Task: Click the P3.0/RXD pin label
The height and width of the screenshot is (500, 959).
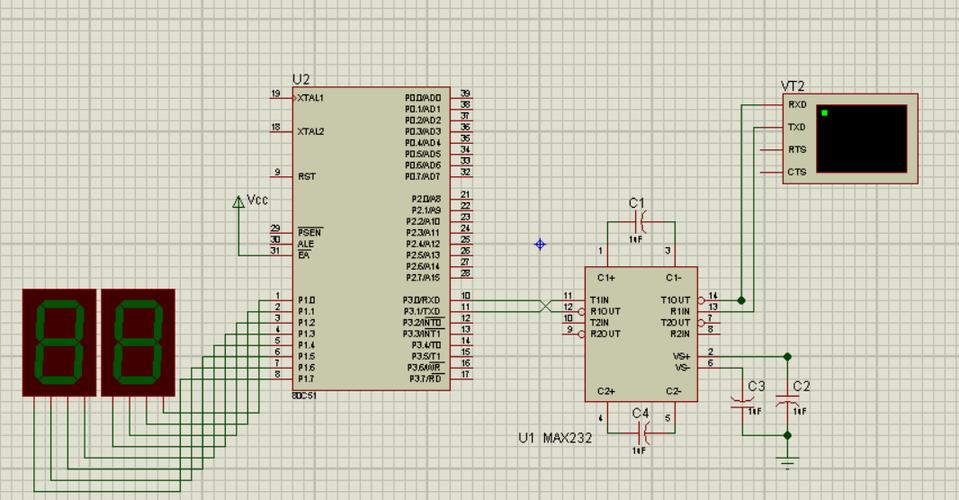Action: click(421, 300)
